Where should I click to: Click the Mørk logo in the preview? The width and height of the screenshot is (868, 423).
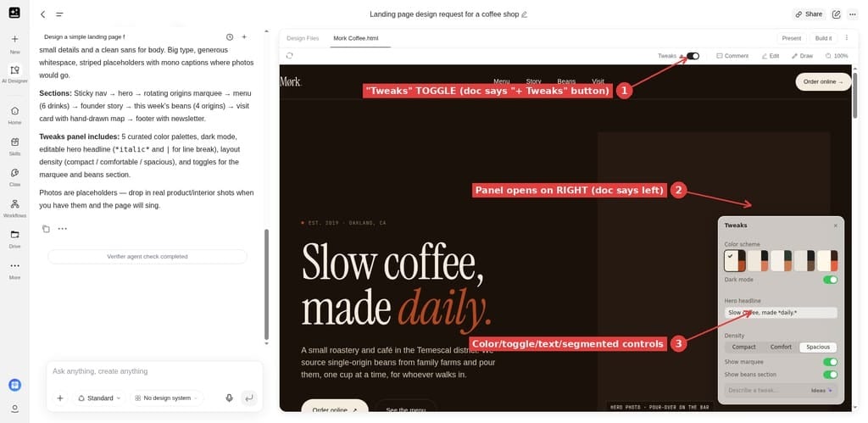291,82
